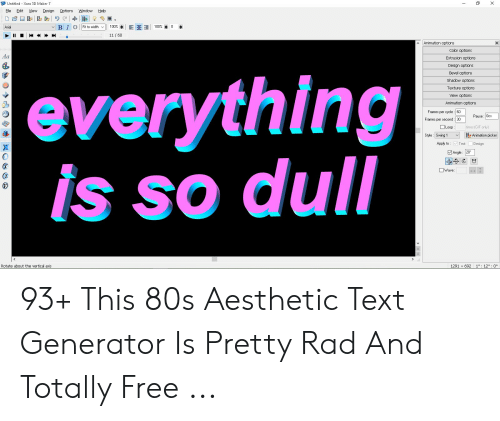Click the blue X sidebar icon
Image resolution: width=500 pixels, height=421 pixels.
click(6, 147)
